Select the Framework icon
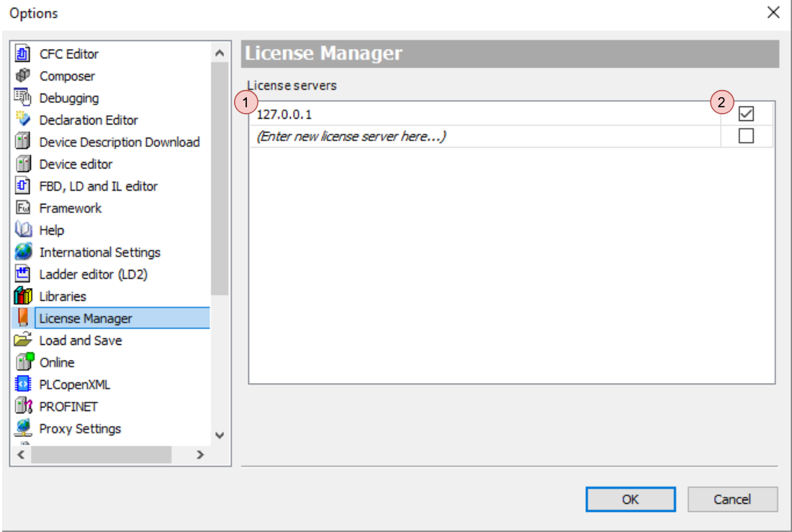 click(x=22, y=208)
